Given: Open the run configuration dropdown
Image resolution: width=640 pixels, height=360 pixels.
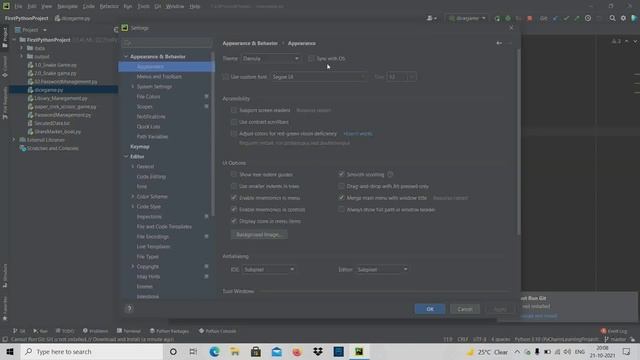Looking at the screenshot, I should [x=467, y=18].
